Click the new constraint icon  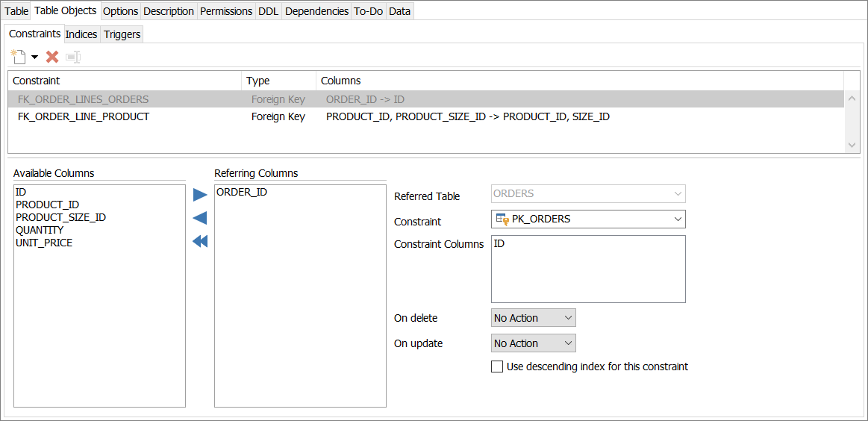pos(18,57)
